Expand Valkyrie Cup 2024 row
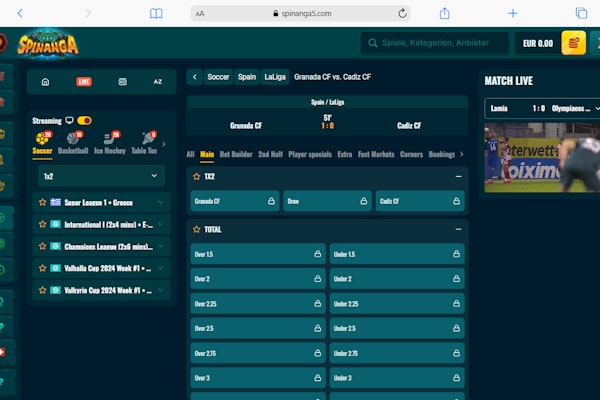This screenshot has width=600, height=400. click(161, 290)
